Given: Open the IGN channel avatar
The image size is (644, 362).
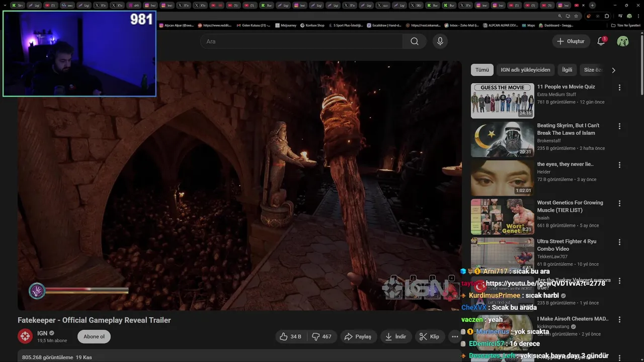Looking at the screenshot, I should [25, 336].
